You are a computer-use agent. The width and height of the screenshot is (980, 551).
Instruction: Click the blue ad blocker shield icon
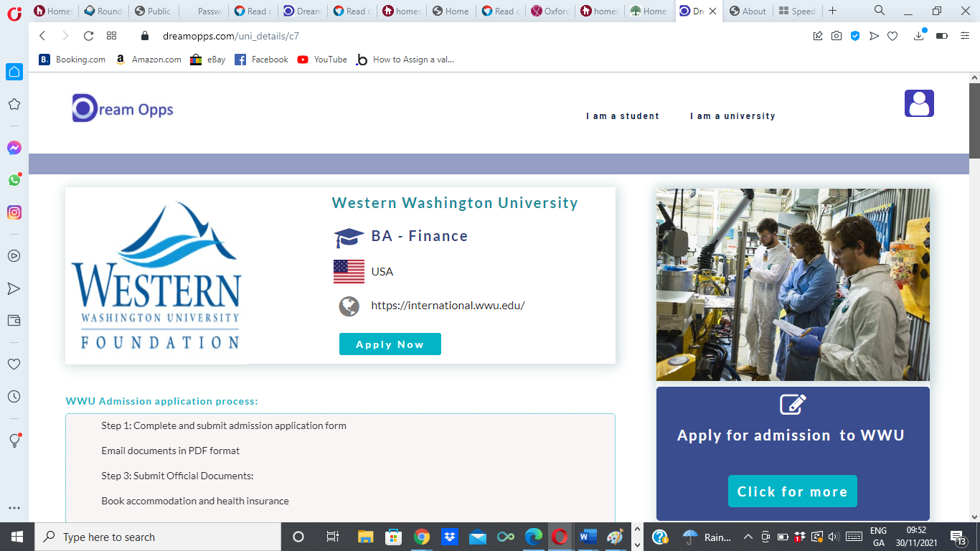click(855, 36)
